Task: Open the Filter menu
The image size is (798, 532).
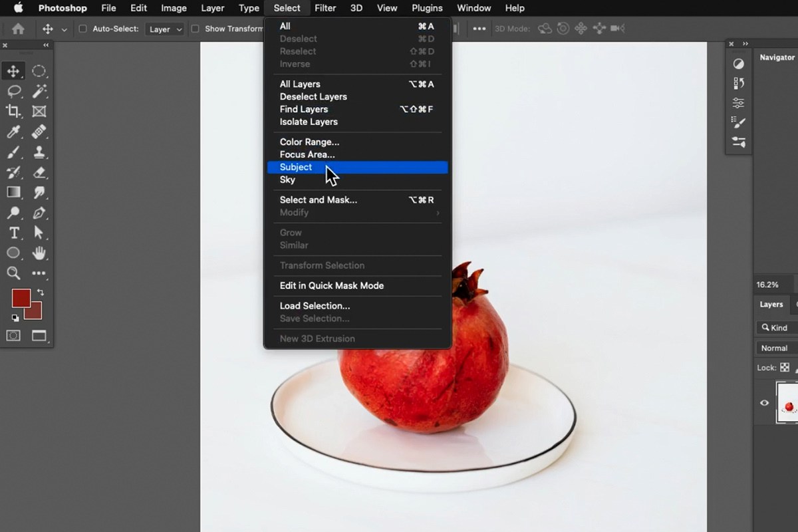Action: 325,8
